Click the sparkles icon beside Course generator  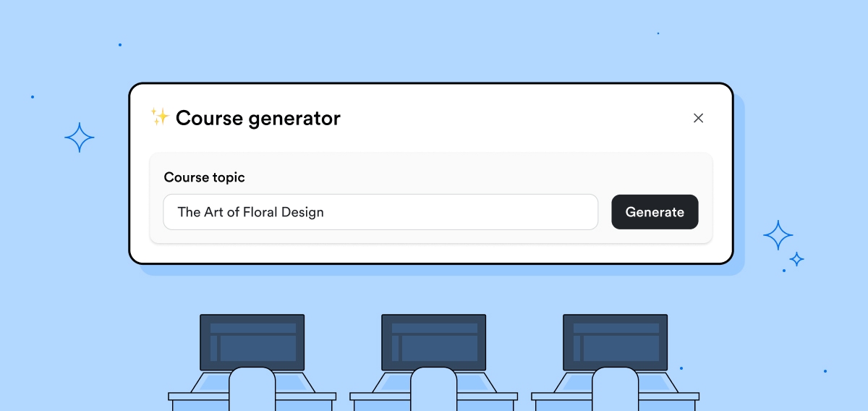[159, 117]
